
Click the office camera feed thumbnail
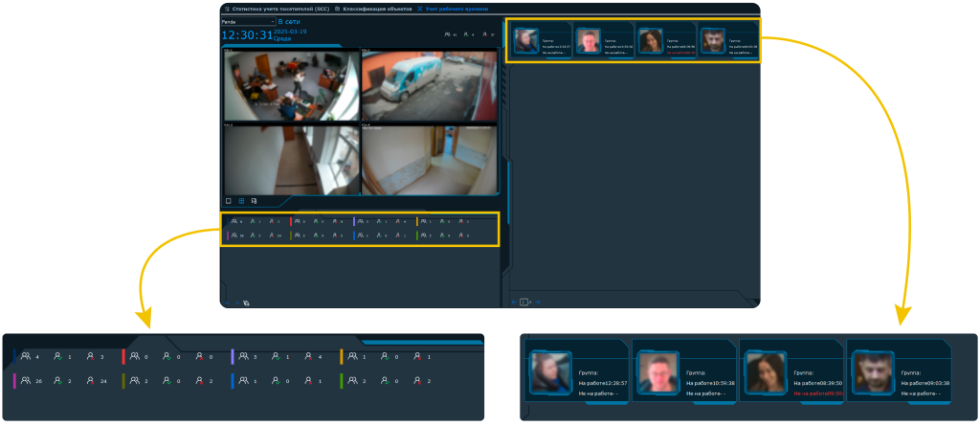292,86
